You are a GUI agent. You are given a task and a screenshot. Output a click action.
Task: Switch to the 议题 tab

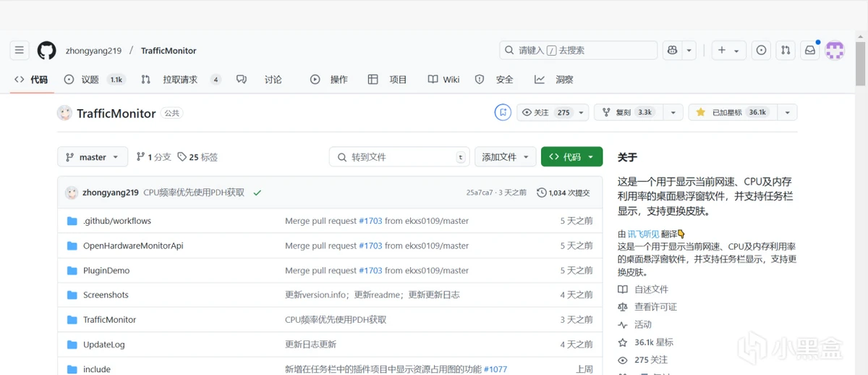[89, 80]
